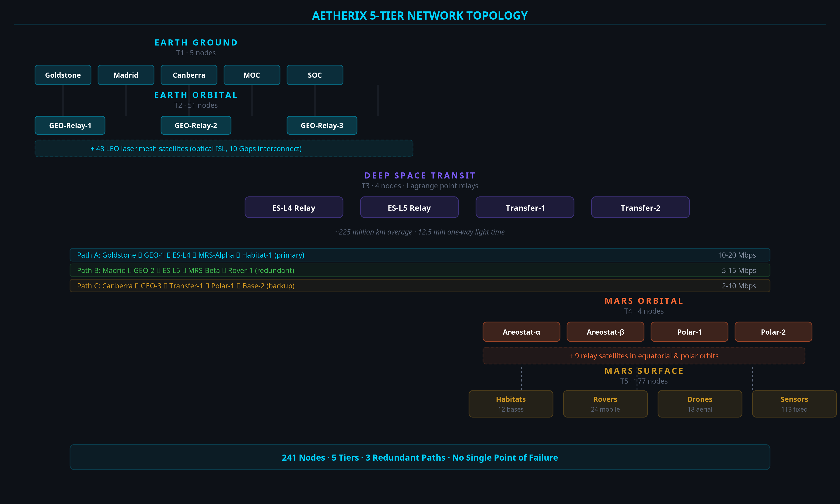Viewport: 840px width, 504px height.
Task: Select the Path A primary route bar
Action: 420,255
